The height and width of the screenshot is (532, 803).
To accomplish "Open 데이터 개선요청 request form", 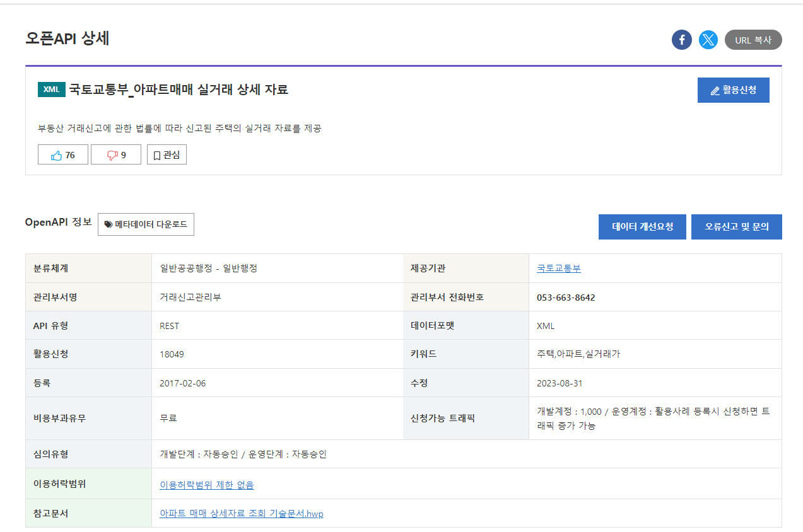I will (642, 227).
